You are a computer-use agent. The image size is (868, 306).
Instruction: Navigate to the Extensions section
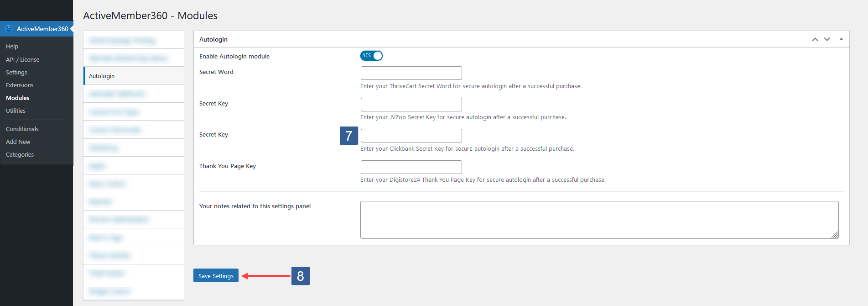click(20, 85)
